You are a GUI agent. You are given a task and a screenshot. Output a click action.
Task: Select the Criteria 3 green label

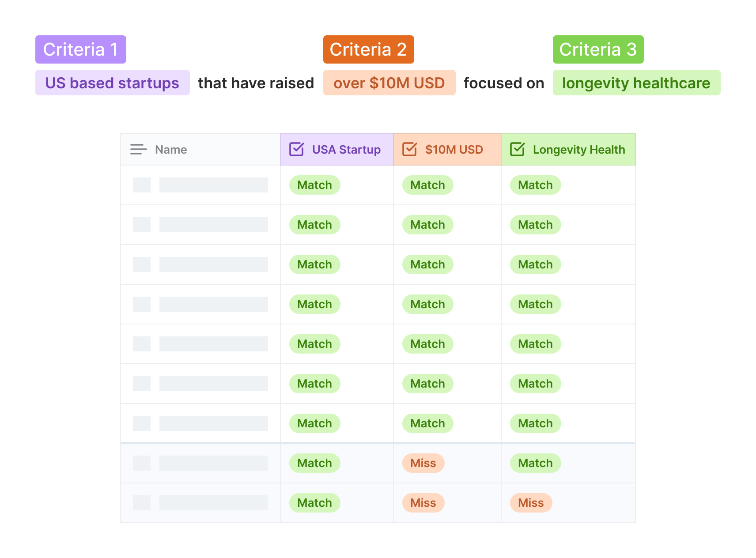[598, 49]
